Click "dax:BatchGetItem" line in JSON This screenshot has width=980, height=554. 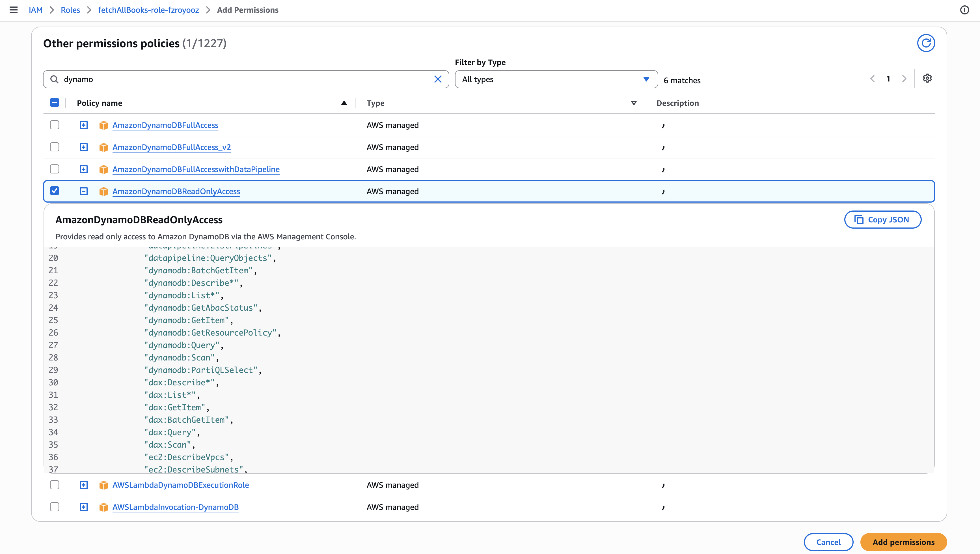click(x=188, y=420)
